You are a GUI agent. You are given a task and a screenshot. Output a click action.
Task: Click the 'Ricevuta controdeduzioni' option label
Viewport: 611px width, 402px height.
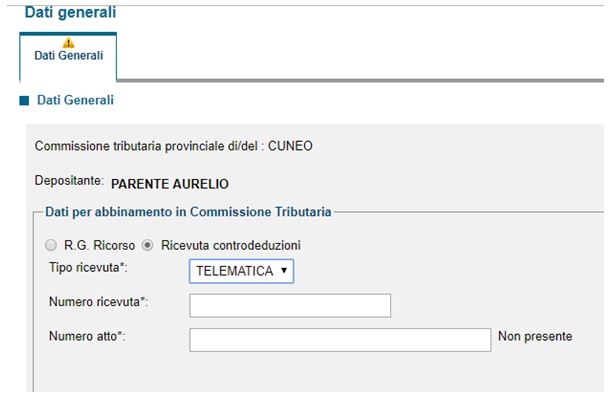coord(231,245)
